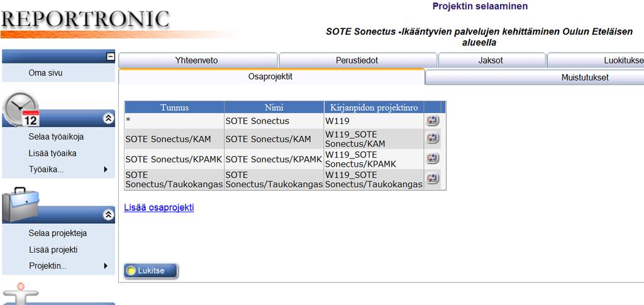Click the W119_SOTE Sonectus/KAM cell
Image resolution: width=644 pixels, height=305 pixels.
pyautogui.click(x=374, y=139)
